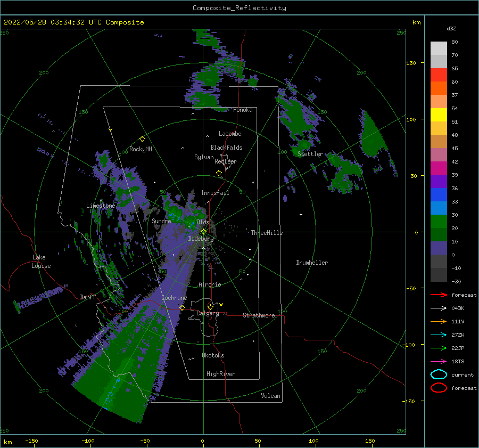Click the Strathmore label

click(x=259, y=315)
